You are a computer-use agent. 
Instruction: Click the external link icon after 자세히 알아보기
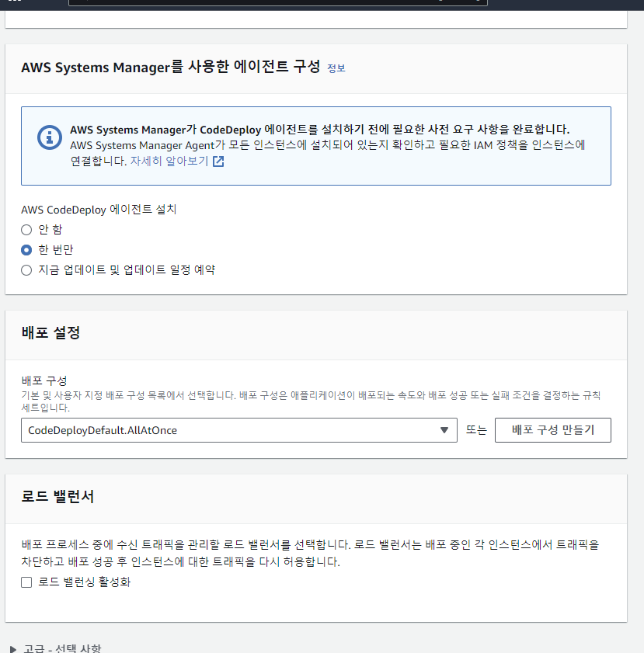218,162
